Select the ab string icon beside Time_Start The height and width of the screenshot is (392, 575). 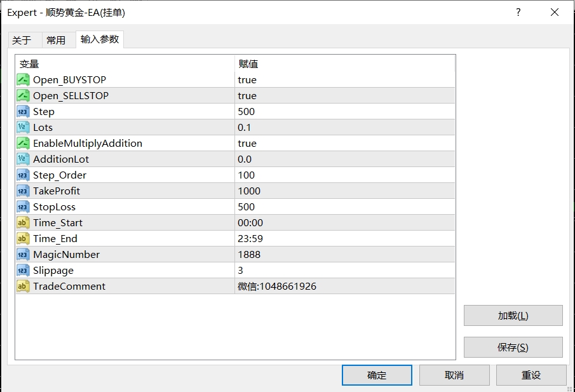[24, 222]
